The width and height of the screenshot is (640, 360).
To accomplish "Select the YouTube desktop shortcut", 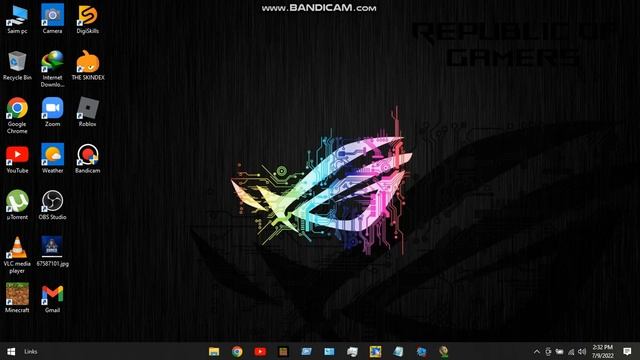I will coord(17,159).
